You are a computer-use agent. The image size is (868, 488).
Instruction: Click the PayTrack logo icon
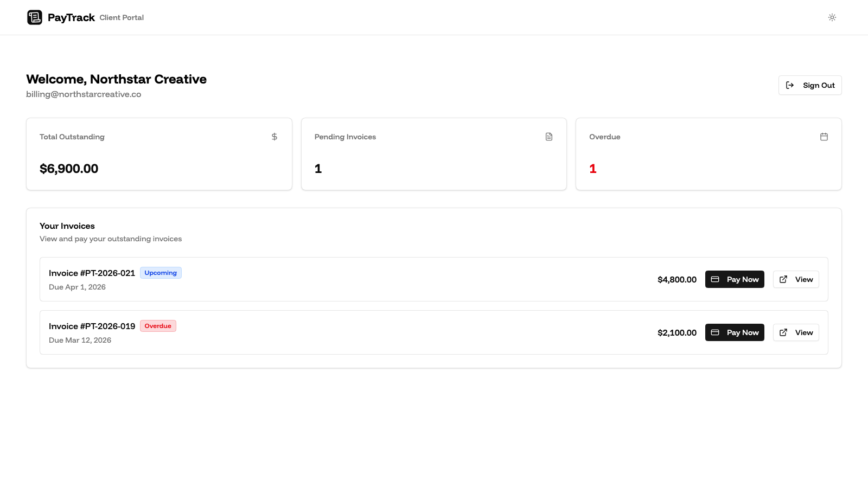35,17
